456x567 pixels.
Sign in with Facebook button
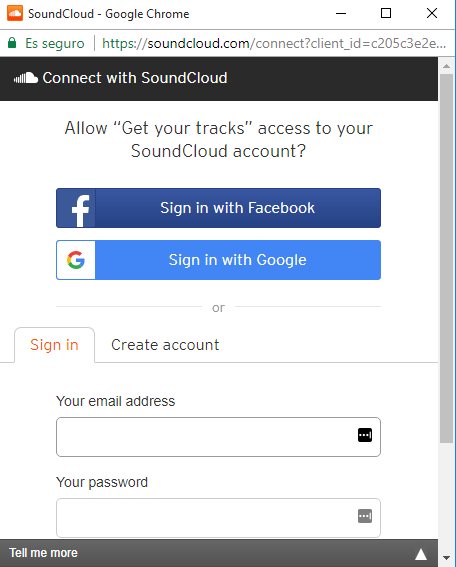click(x=218, y=208)
